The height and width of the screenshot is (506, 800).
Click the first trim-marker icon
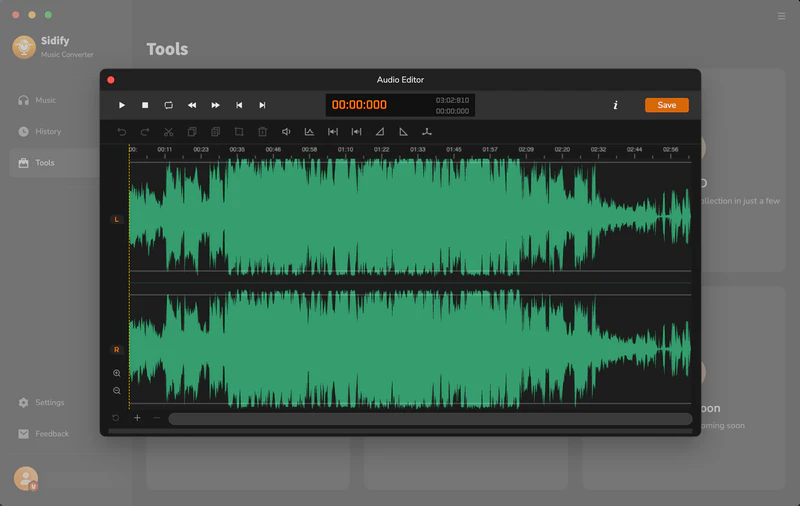(x=333, y=132)
